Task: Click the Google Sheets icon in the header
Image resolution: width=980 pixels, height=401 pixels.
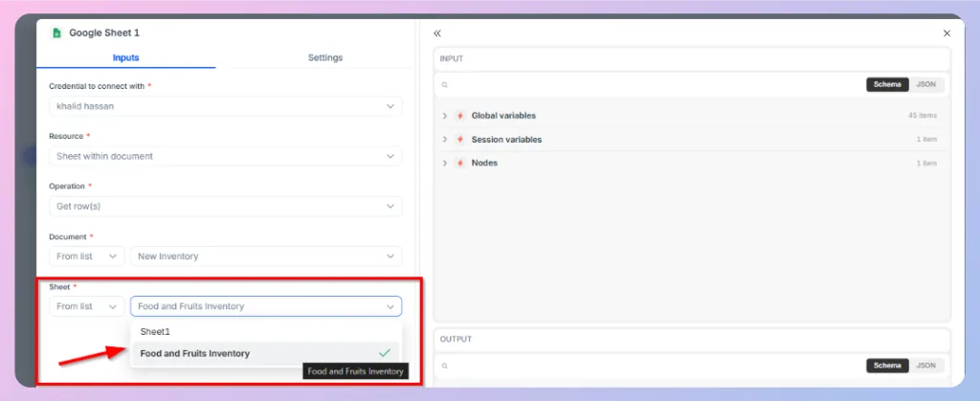Action: coord(56,33)
